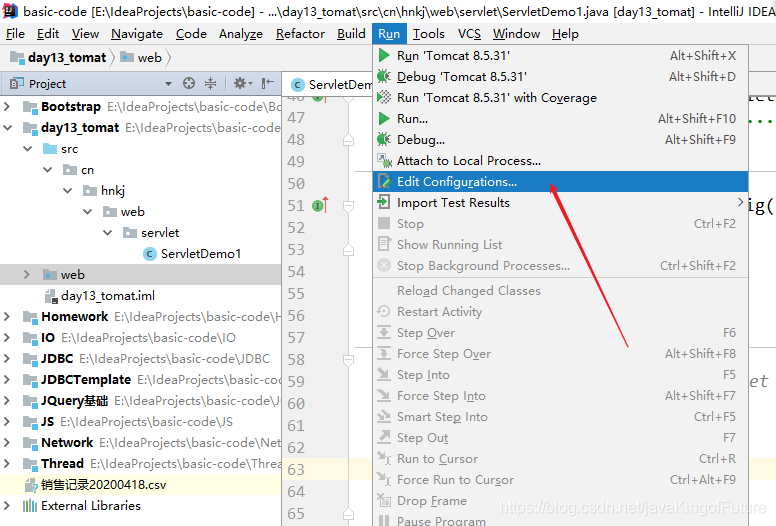Collapse the src folder node

pos(27,148)
